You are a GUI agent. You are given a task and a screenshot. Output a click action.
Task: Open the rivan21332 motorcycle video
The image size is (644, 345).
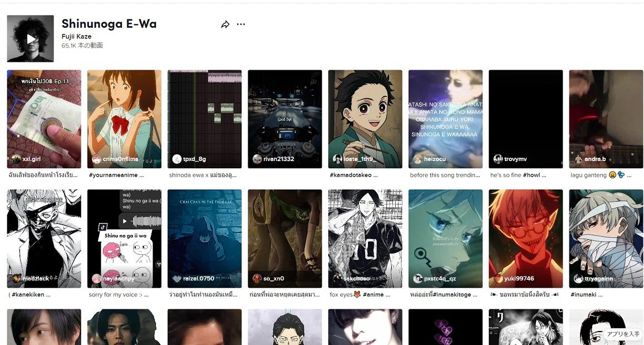(x=285, y=119)
